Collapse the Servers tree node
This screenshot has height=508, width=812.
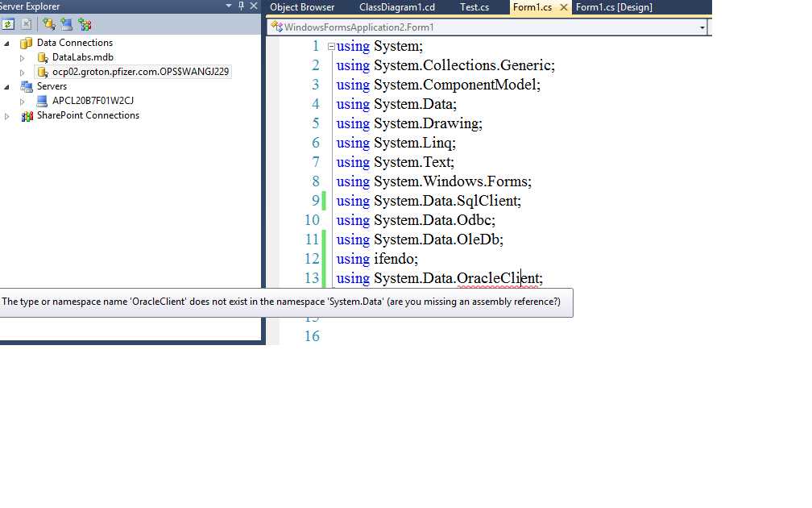(x=6, y=87)
